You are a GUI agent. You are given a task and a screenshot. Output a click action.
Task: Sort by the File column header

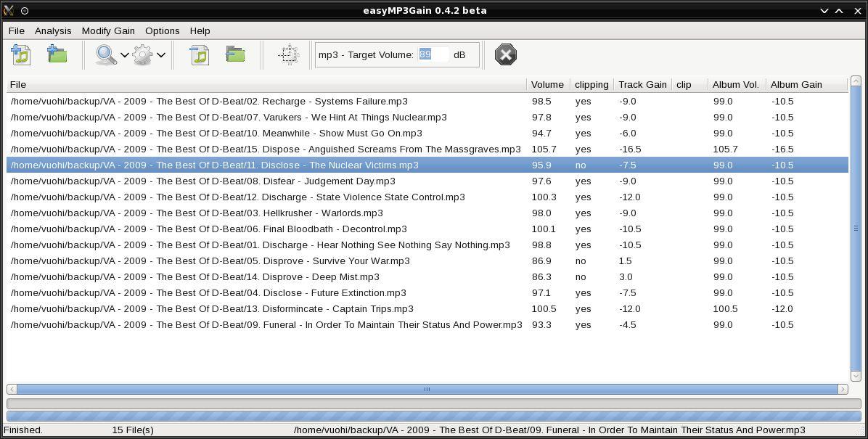(266, 85)
